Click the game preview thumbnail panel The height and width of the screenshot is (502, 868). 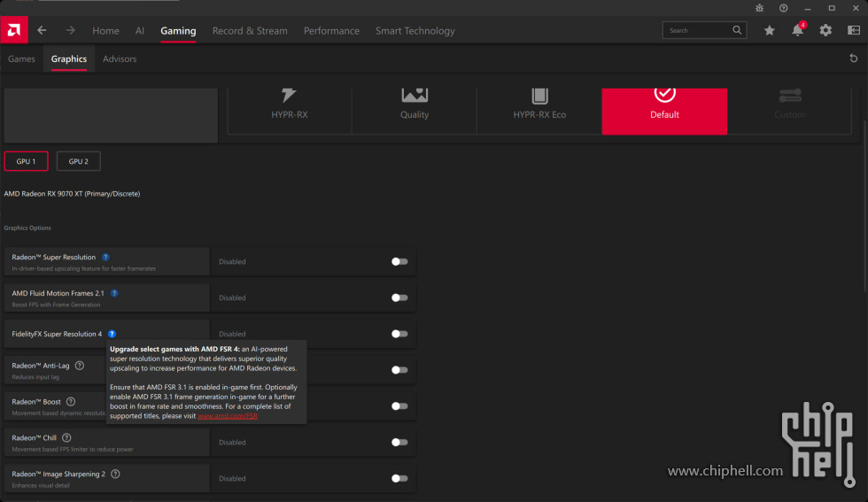tap(111, 115)
